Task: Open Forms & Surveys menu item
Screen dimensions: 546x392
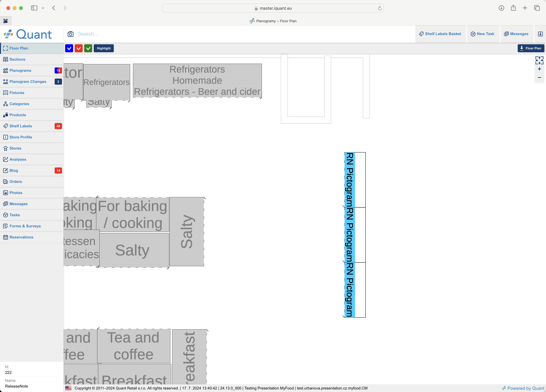Action: click(x=32, y=226)
